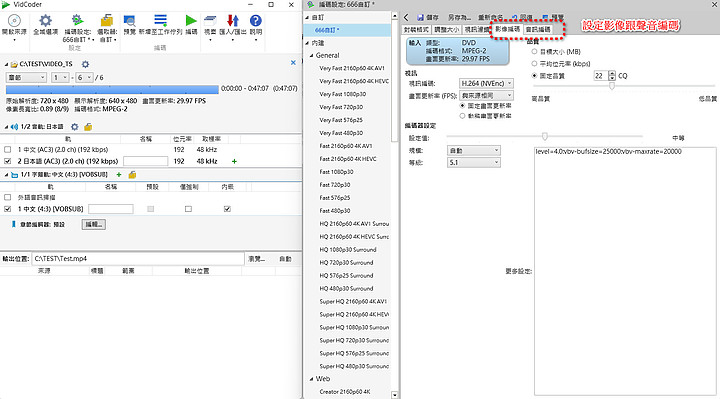Click the output path field C:\TEST\Test.mp4
Screen dimensions: 720x399
point(138,259)
